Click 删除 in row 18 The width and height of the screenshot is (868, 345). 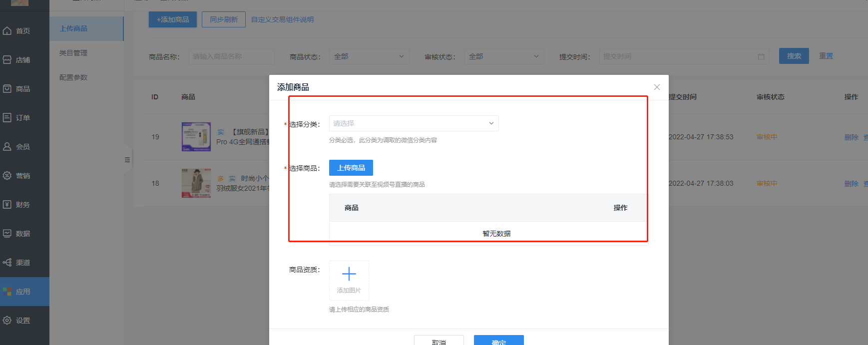click(x=852, y=183)
